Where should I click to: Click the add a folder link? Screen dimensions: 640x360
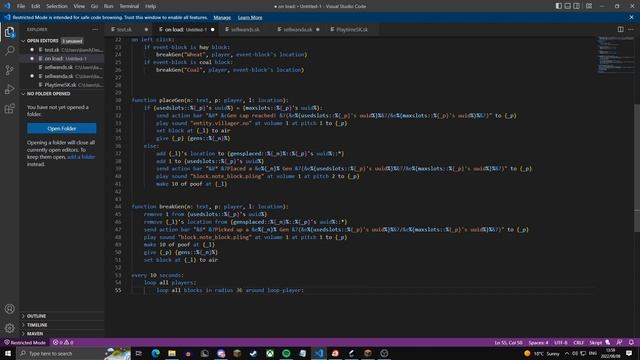point(81,157)
